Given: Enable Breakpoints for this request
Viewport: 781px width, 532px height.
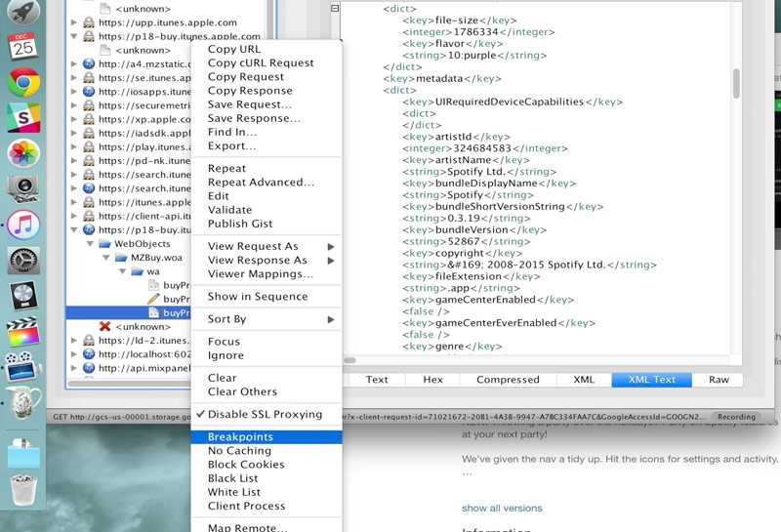Looking at the screenshot, I should 266,437.
